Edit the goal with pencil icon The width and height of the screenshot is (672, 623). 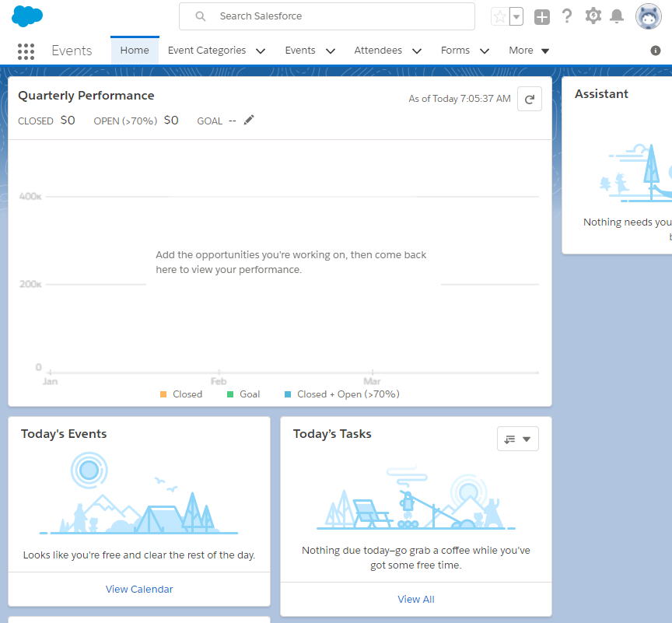(x=249, y=120)
